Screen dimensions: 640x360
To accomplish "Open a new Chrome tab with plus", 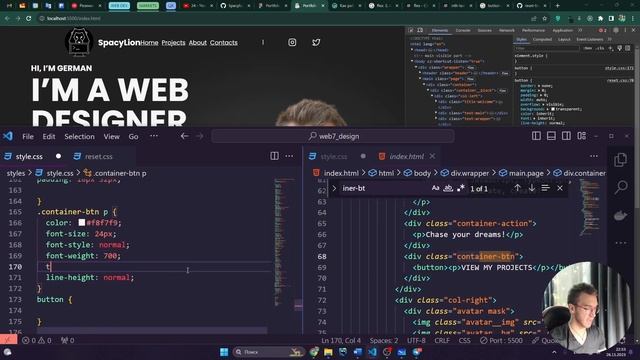I will (558, 6).
